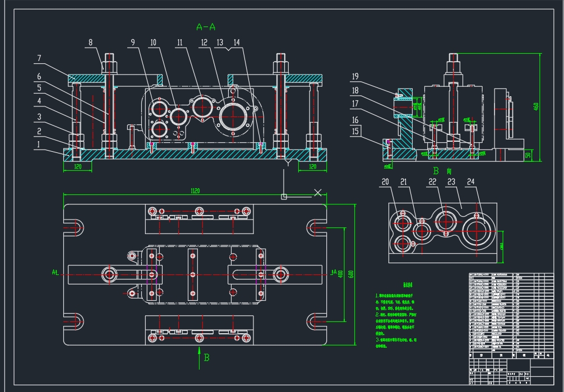Image resolution: width=564 pixels, height=392 pixels.
Task: Click callout number 21 in B view
Action: point(404,182)
